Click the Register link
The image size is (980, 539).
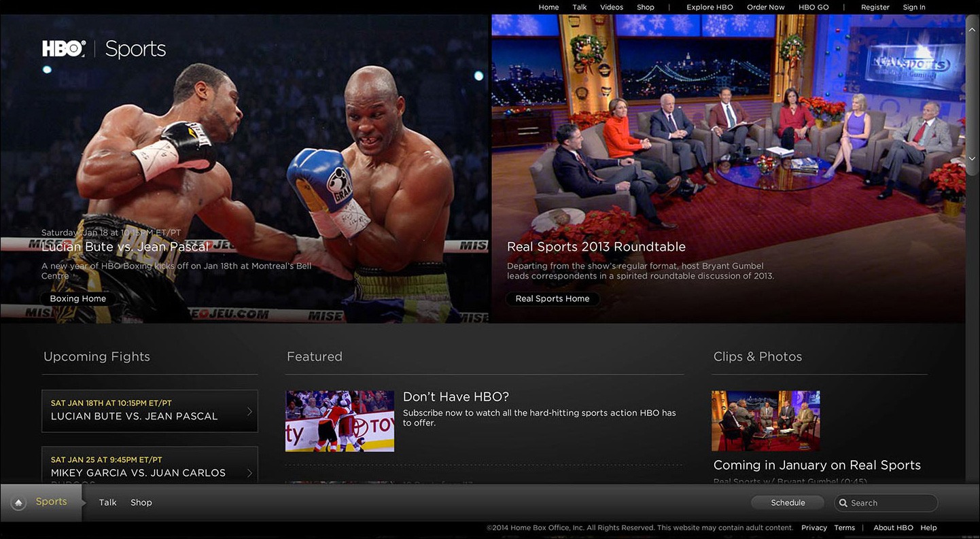tap(875, 7)
